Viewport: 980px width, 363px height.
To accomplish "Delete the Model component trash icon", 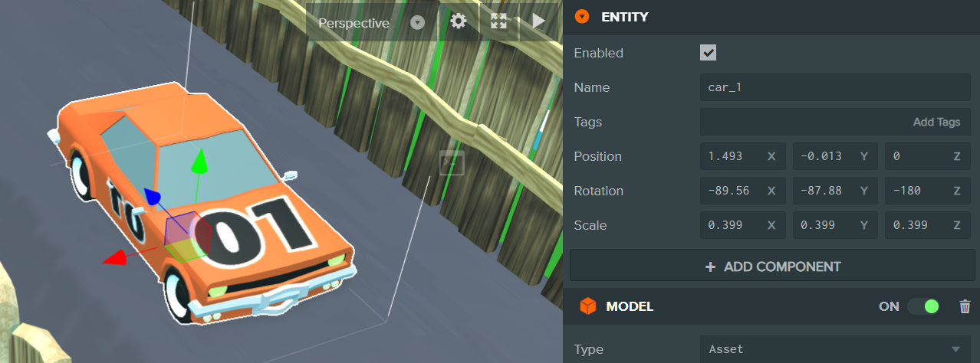I will click(x=965, y=306).
